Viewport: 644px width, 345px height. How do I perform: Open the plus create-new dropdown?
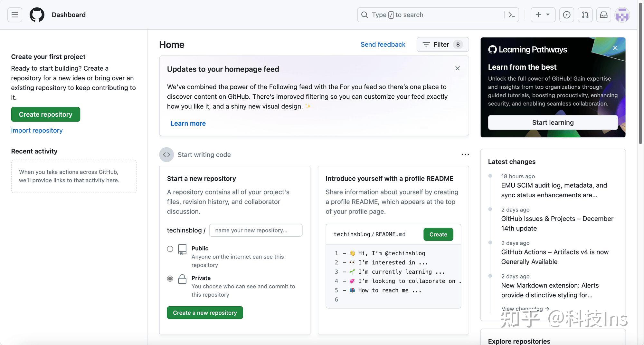543,15
